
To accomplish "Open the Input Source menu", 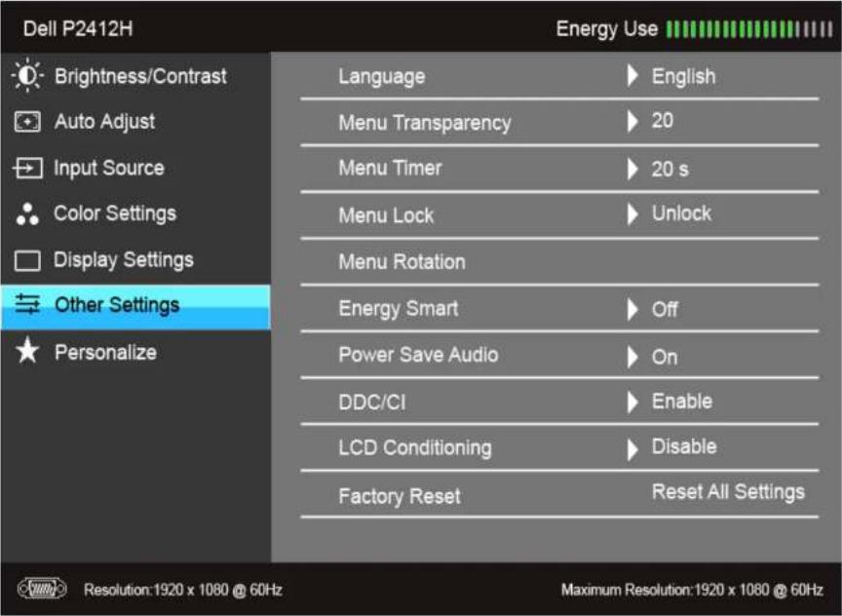I will click(135, 168).
